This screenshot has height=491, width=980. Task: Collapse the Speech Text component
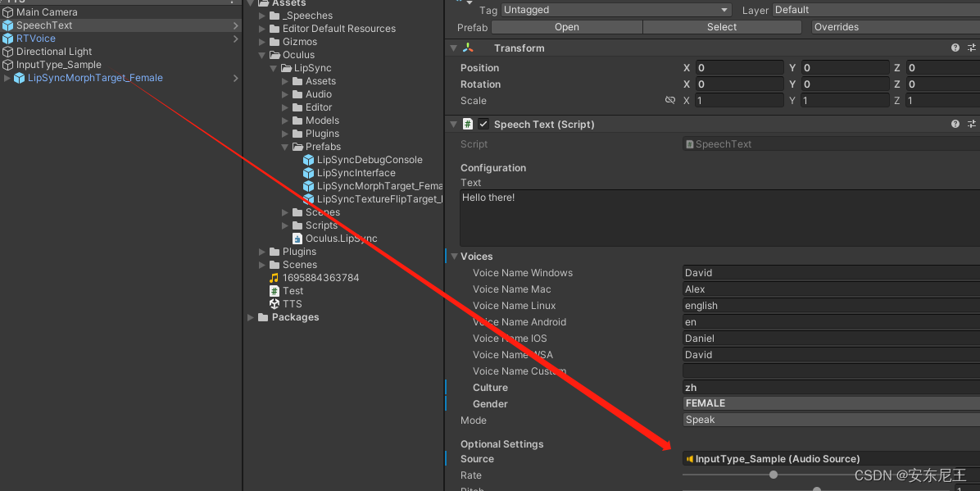point(454,125)
